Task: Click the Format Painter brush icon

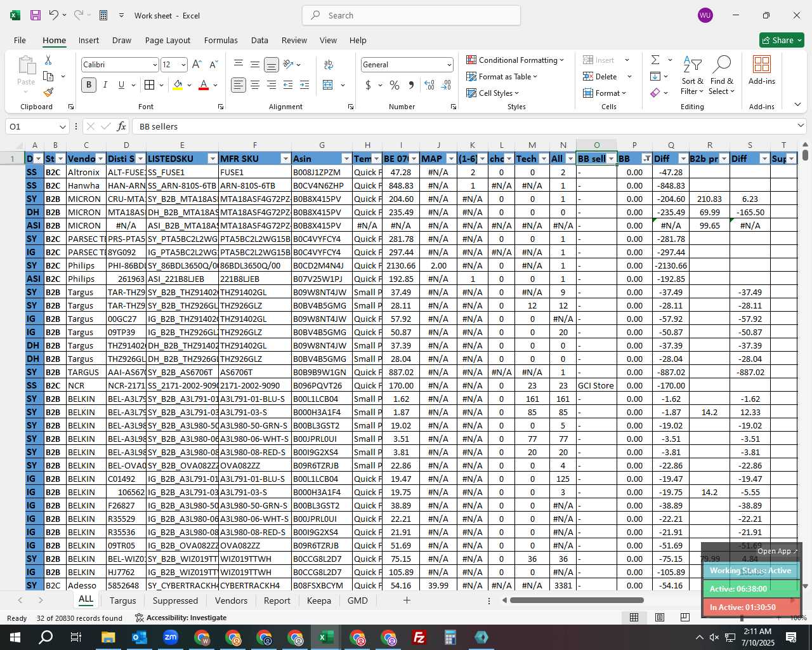Action: coord(48,92)
